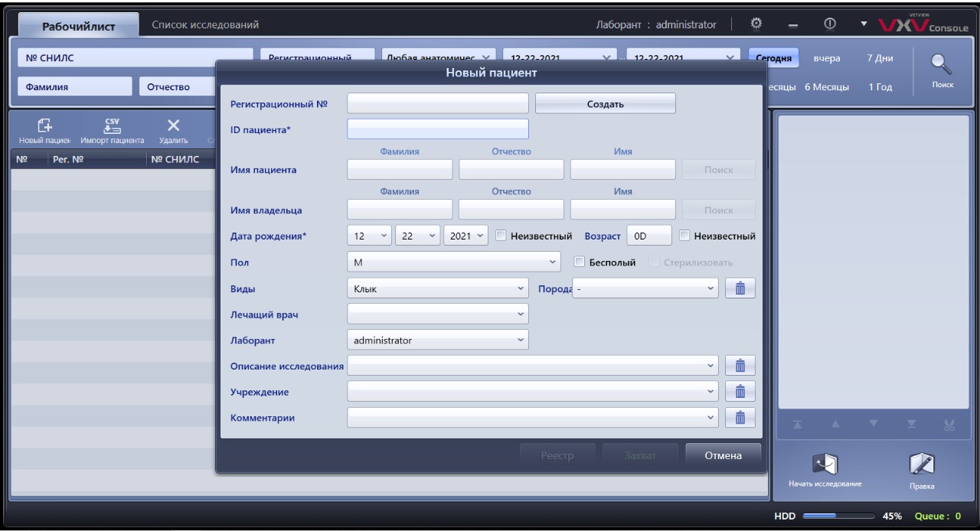Screen dimensions: 980x531
Task: Toggle the Бесполый checkbox
Action: click(580, 262)
